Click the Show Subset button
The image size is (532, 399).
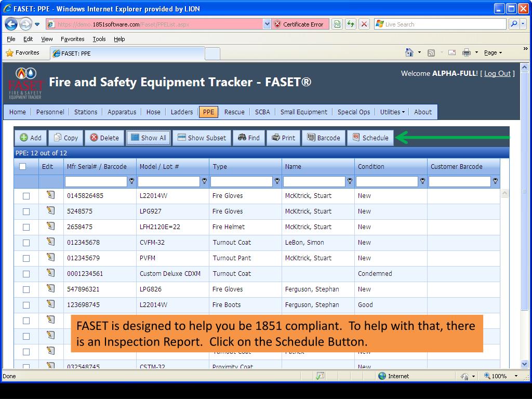(202, 138)
